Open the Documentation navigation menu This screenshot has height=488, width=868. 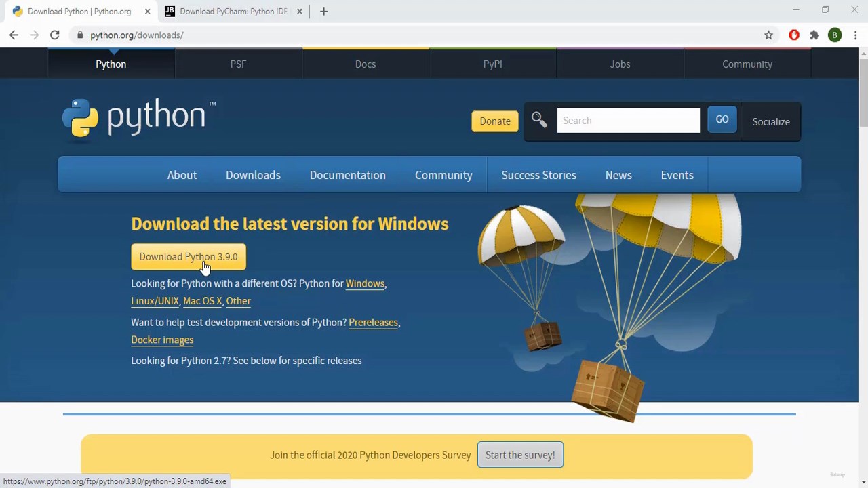348,175
